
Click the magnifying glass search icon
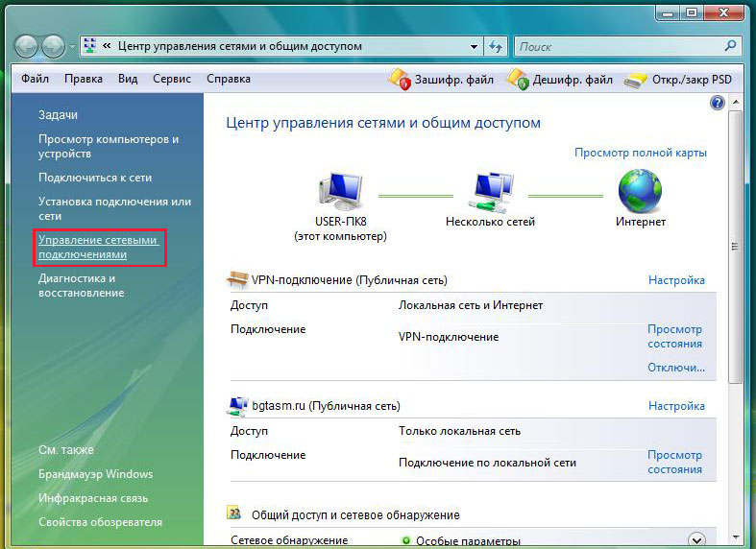coord(730,46)
